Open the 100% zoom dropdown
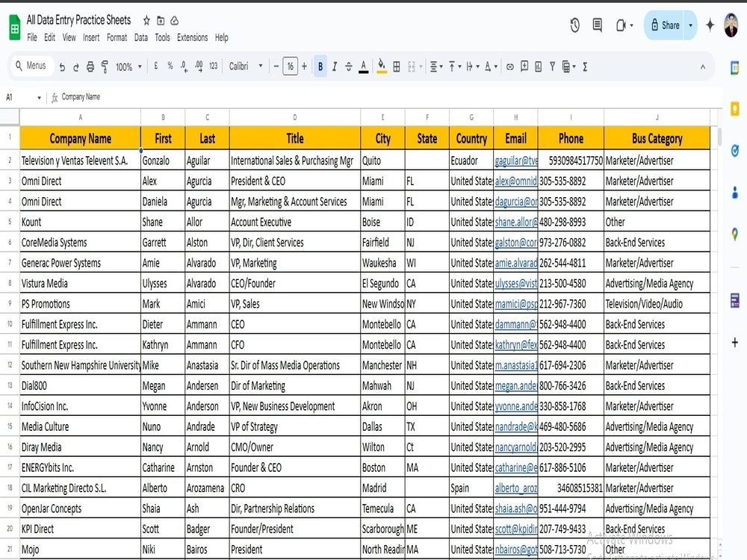Screen dimensions: 747x560 click(x=128, y=66)
